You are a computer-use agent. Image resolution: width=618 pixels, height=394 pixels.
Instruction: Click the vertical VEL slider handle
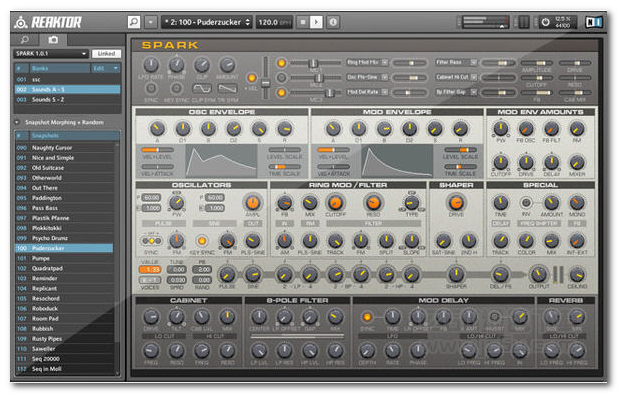[266, 84]
